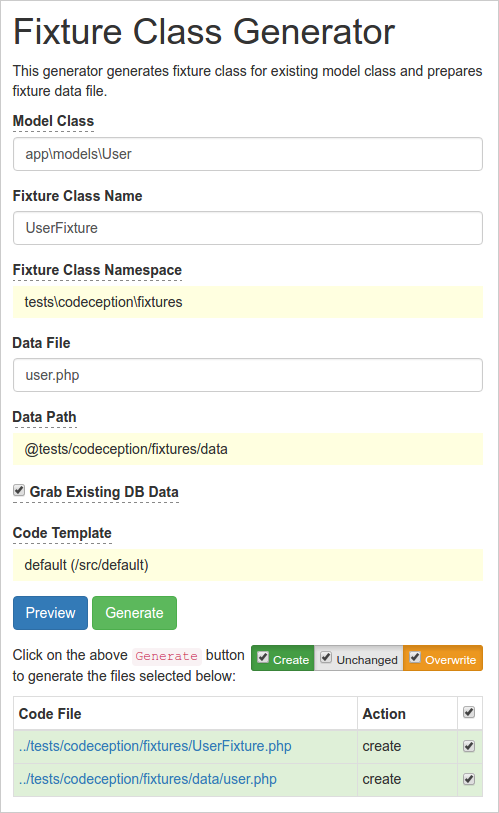Screen dimensions: 499x813
Task: Toggle the select-all checkbox in table header
Action: pyautogui.click(x=469, y=712)
